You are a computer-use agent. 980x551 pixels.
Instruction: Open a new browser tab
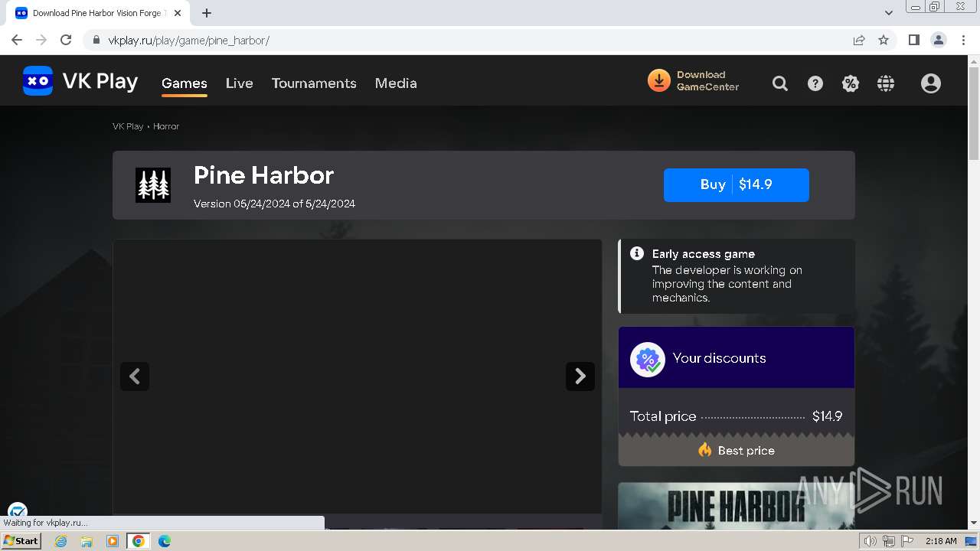coord(207,13)
